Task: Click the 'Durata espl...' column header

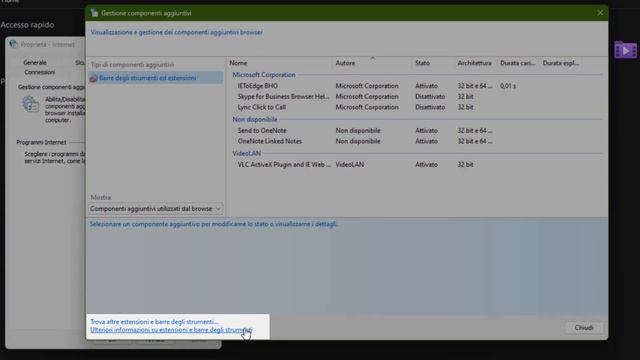Action: 561,63
